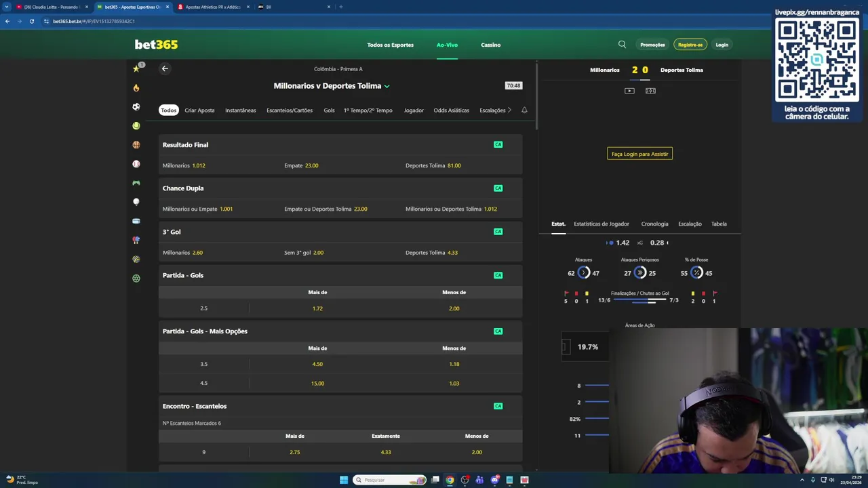868x488 pixels.
Task: Toggle cash-out badge on Partida - Gols
Action: tap(498, 275)
